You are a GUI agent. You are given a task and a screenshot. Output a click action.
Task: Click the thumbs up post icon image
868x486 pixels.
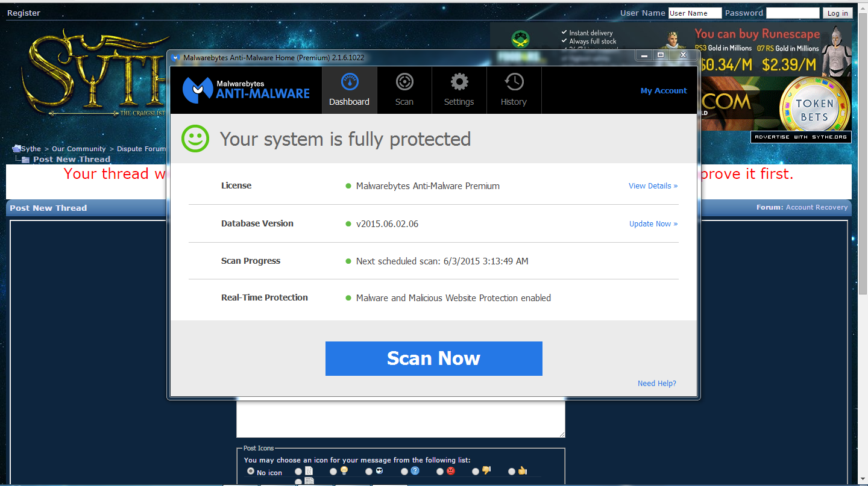click(x=523, y=471)
